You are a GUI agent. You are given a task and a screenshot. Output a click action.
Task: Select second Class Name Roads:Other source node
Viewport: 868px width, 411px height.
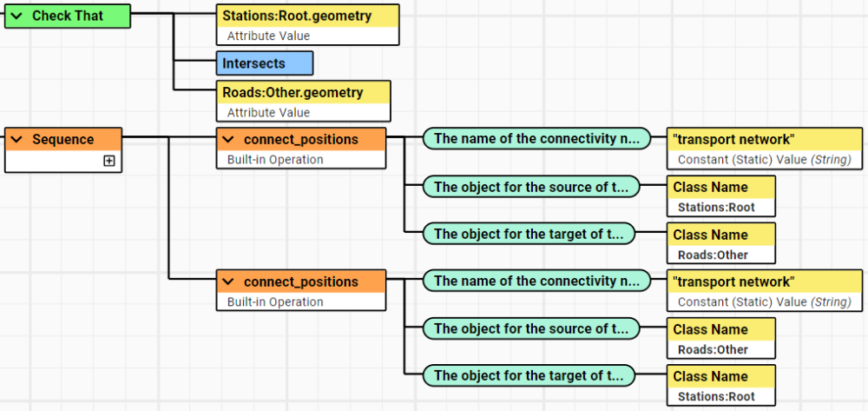click(x=720, y=339)
